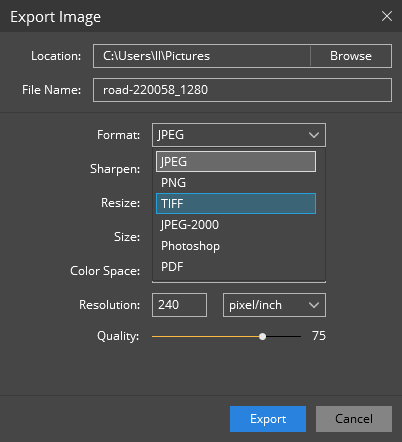Click the Quality slider handle
Screen dimensions: 402x442
[x=263, y=337]
